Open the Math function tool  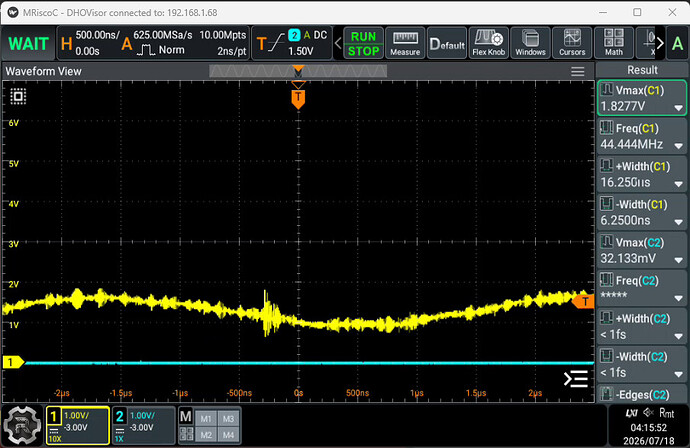point(613,43)
